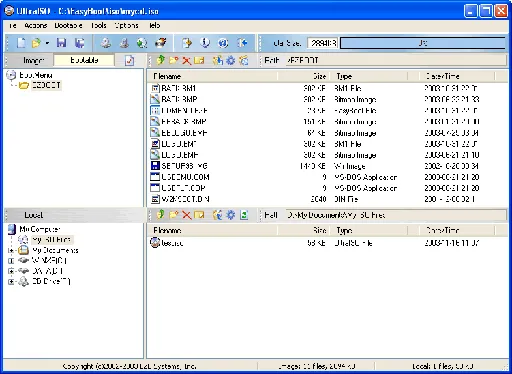The width and height of the screenshot is (512, 374).
Task: Click the globe disc icon in main toolbar
Action: (x=142, y=43)
